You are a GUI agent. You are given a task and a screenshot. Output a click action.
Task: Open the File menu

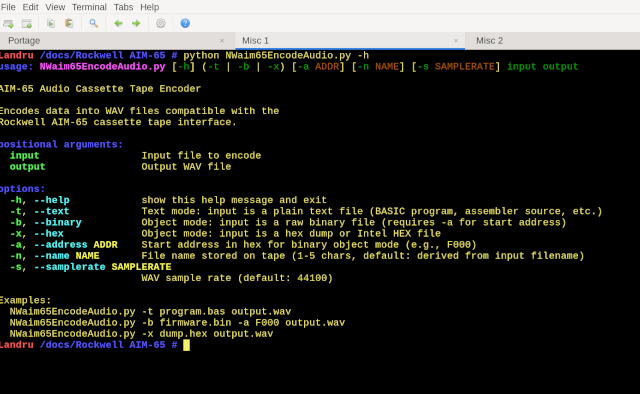click(8, 7)
